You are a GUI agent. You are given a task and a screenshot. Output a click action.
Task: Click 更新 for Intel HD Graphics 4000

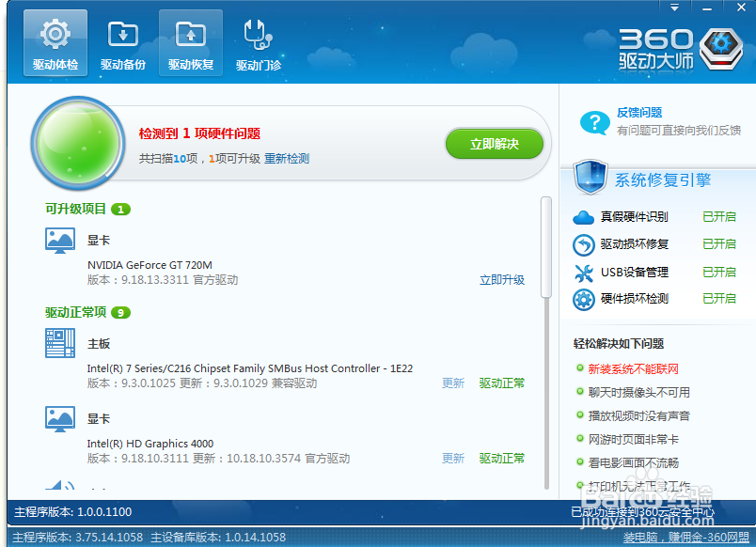click(x=453, y=458)
